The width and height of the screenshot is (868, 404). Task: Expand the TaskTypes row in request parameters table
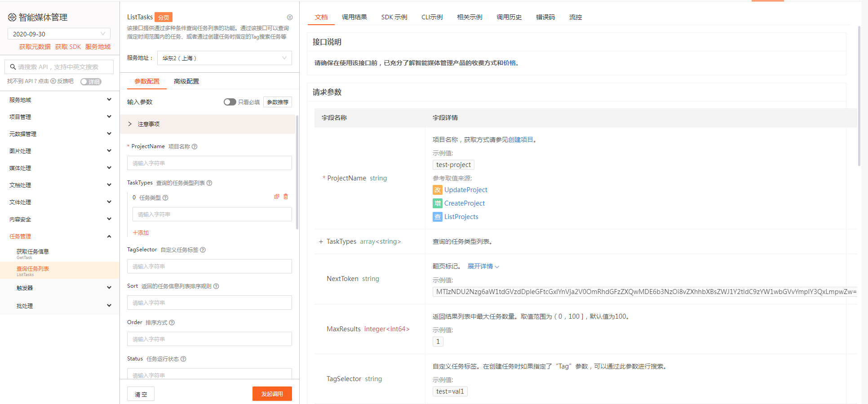[321, 242]
